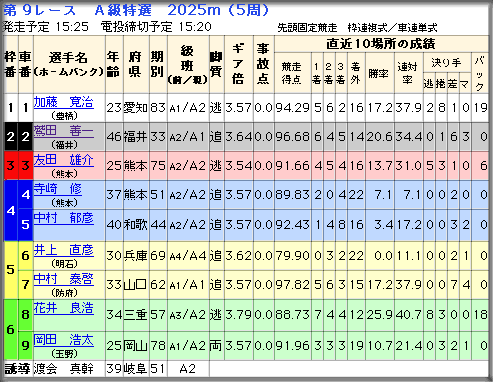Select the 中村 郁彦 name link
Screen dimensions: 493x382
tap(63, 218)
